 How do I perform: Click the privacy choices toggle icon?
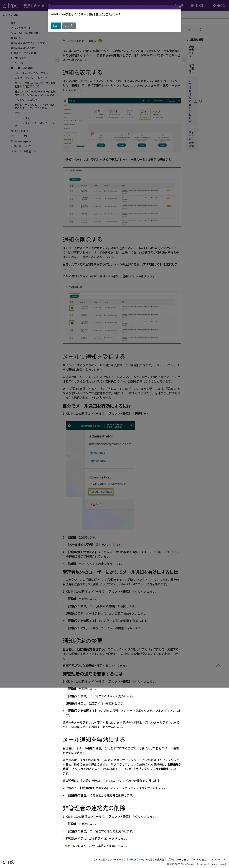(x=131, y=860)
